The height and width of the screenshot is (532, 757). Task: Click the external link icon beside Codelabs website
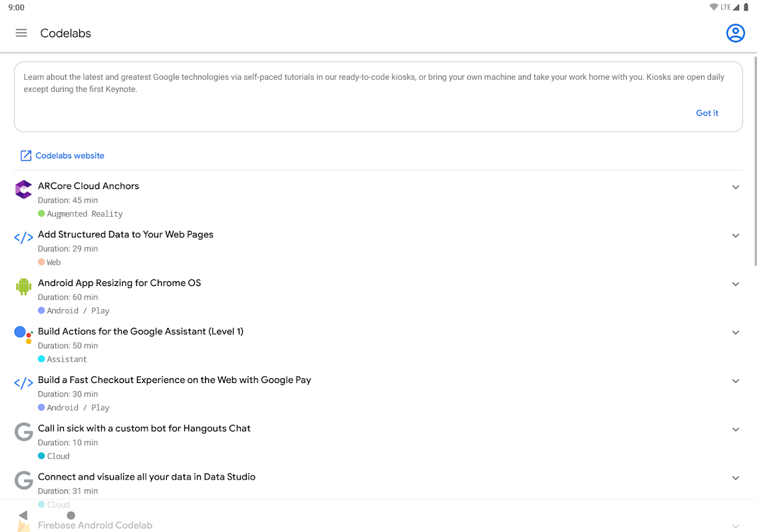(x=25, y=156)
